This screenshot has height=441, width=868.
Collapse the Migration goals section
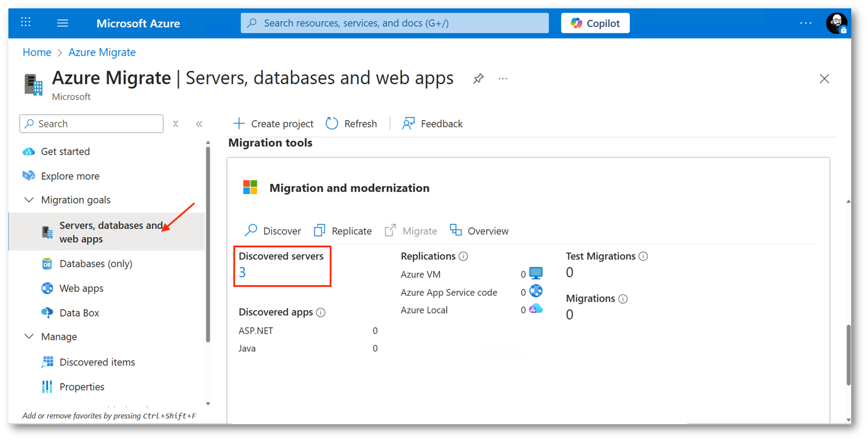click(x=29, y=200)
